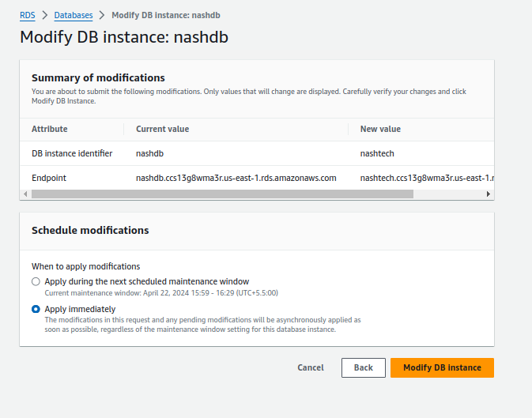
Task: Click the horizontal scrollbar thumb in summary table
Action: [x=221, y=194]
